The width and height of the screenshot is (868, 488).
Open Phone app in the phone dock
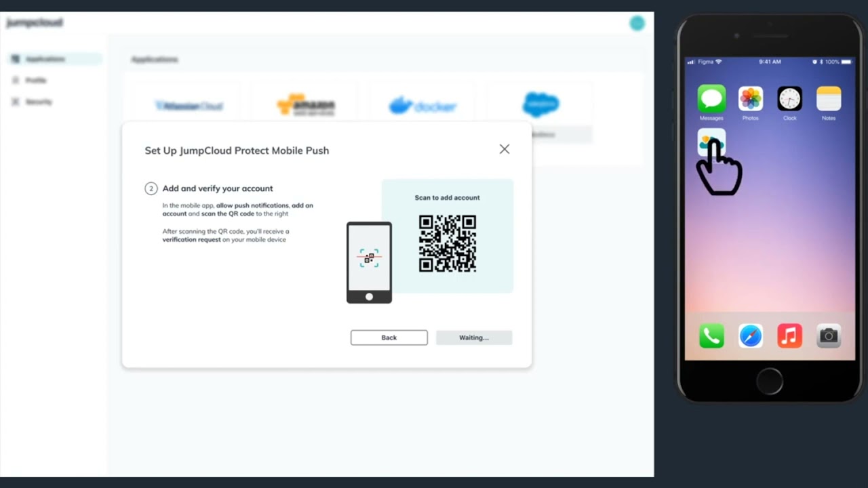[711, 335]
